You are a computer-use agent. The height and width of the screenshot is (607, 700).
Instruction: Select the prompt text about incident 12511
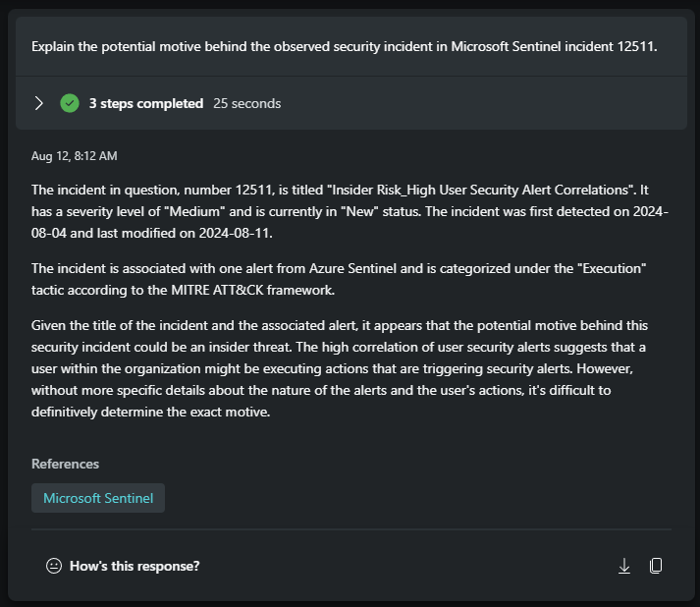pyautogui.click(x=345, y=46)
